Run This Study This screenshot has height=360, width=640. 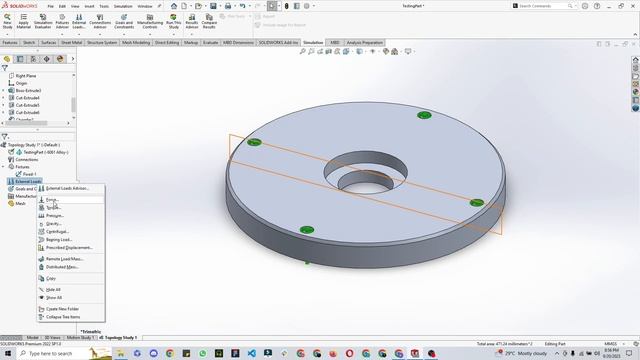[x=173, y=21]
